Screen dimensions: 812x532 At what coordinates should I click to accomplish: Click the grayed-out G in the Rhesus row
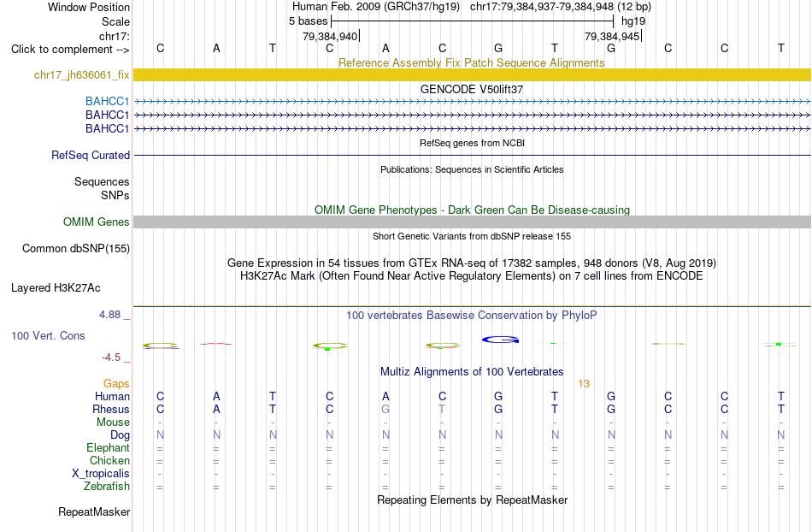point(385,409)
